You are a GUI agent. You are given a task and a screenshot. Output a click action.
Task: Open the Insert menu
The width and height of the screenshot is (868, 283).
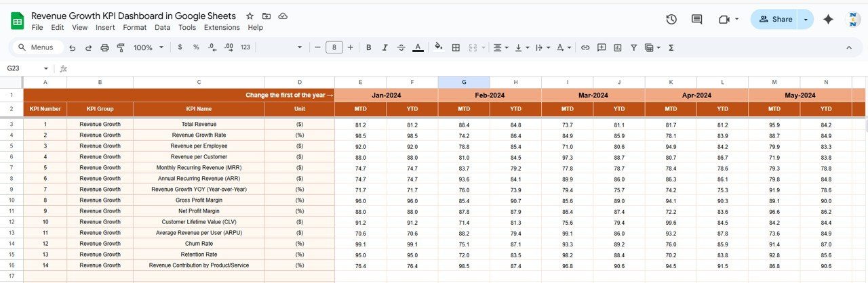tap(105, 27)
